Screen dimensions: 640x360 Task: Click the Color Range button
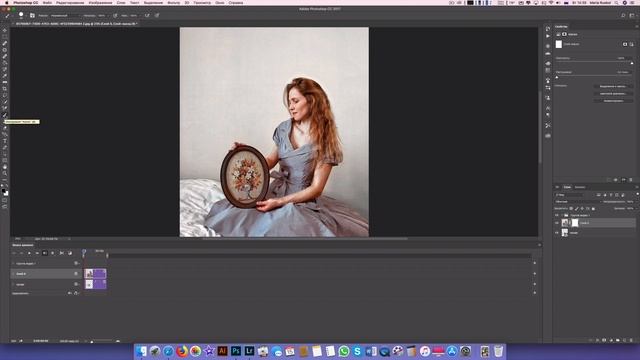[613, 93]
